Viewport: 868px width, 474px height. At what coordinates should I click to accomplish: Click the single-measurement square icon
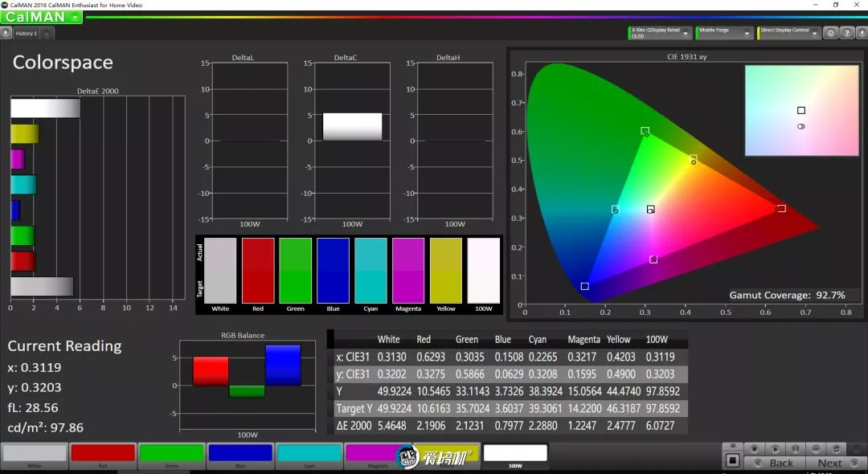tap(732, 460)
